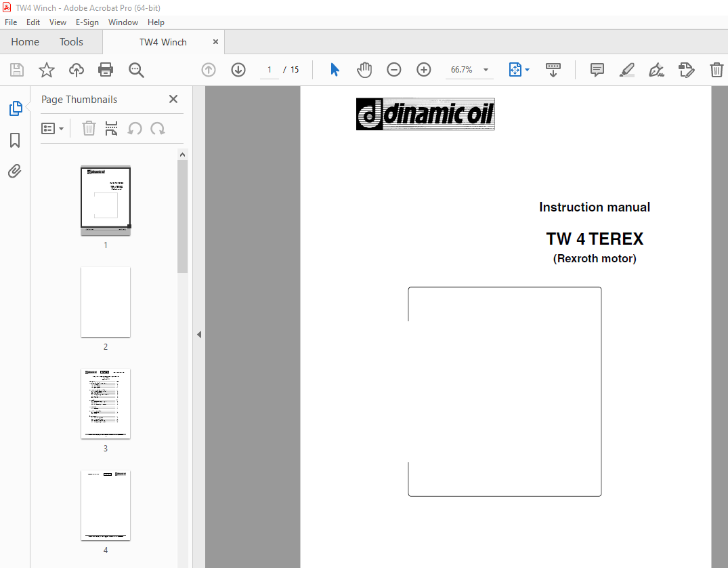Select page 4 thumbnail
The image size is (728, 568).
(x=106, y=506)
